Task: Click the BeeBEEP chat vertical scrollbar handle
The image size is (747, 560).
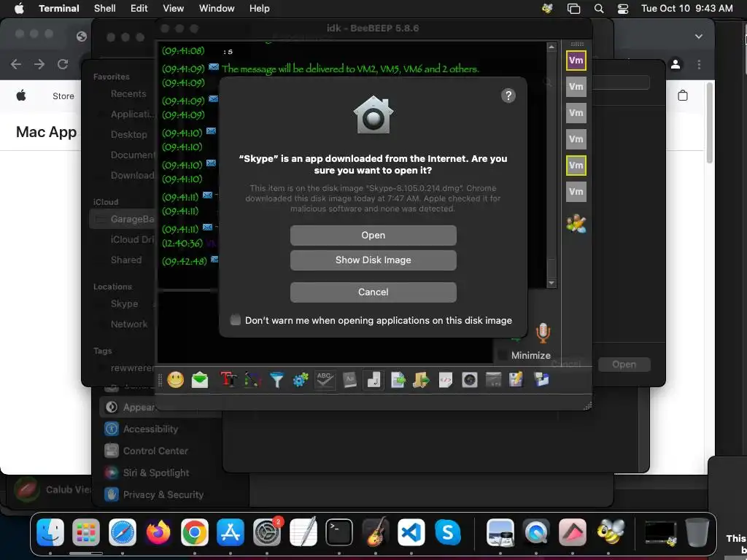Action: click(551, 267)
